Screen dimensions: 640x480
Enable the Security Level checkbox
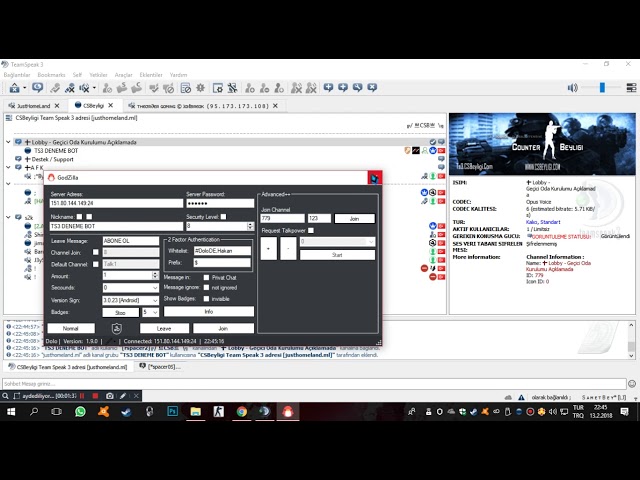(x=223, y=217)
